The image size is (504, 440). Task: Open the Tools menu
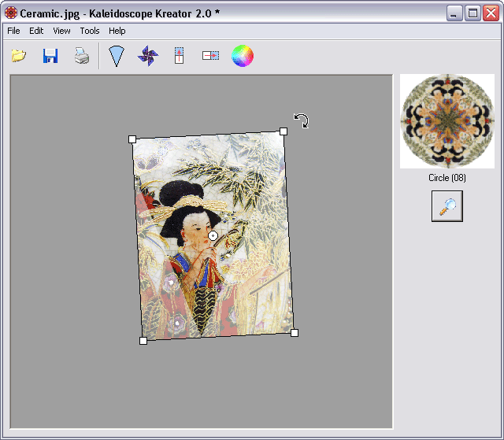(x=90, y=31)
